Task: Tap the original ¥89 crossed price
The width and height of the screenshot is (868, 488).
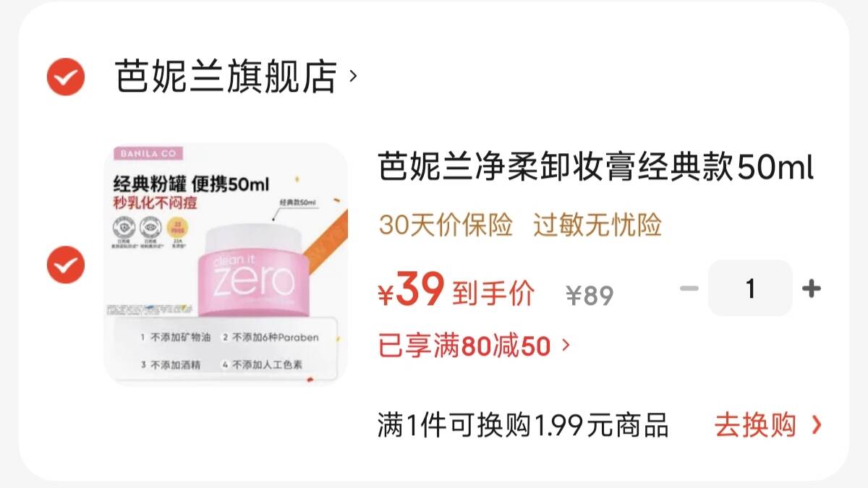Action: pyautogui.click(x=590, y=295)
